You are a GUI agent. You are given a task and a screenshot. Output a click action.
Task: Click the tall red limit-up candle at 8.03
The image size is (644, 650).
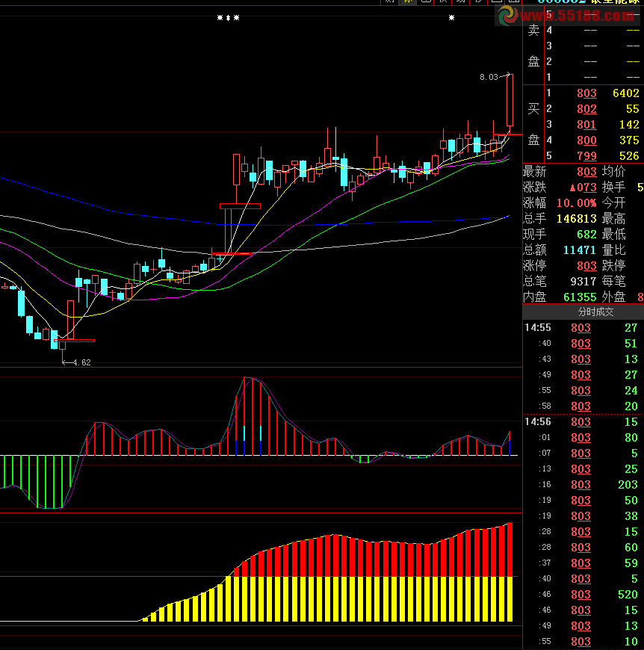pos(510,101)
